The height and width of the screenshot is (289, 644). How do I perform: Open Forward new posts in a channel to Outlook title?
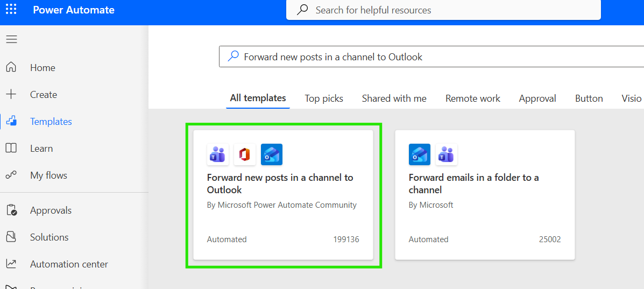coord(280,184)
